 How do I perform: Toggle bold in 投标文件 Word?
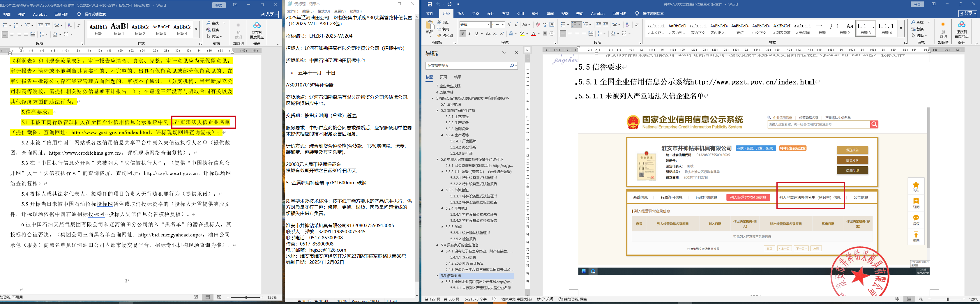462,34
